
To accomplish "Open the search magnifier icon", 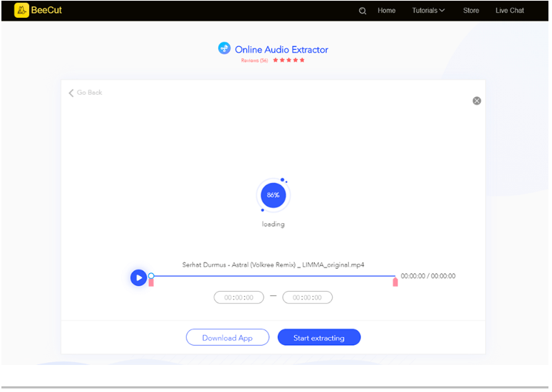I will tap(363, 11).
